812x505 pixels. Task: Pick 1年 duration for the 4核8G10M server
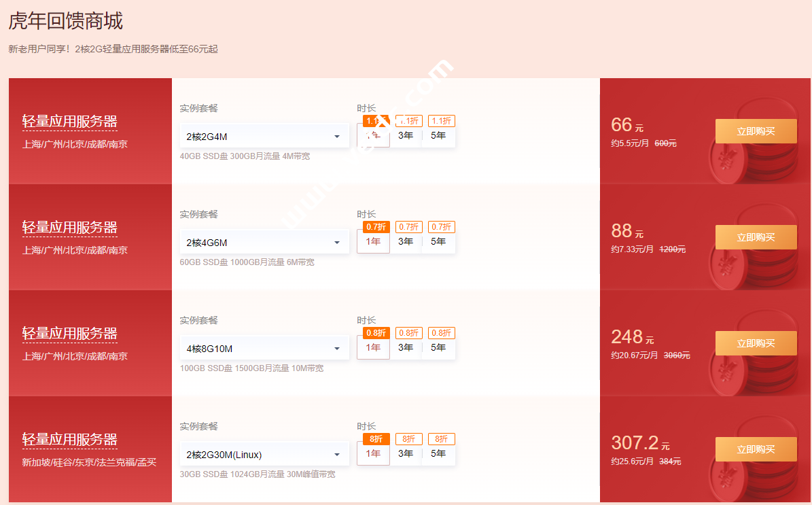(x=373, y=347)
